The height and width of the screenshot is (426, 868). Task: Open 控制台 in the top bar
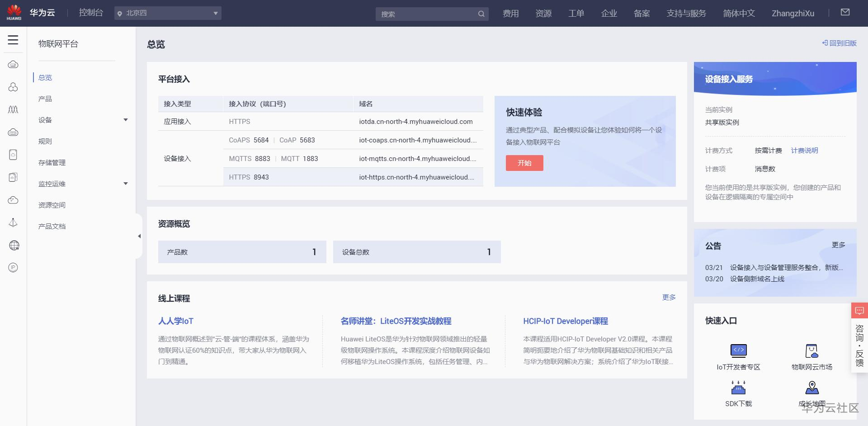click(x=91, y=13)
